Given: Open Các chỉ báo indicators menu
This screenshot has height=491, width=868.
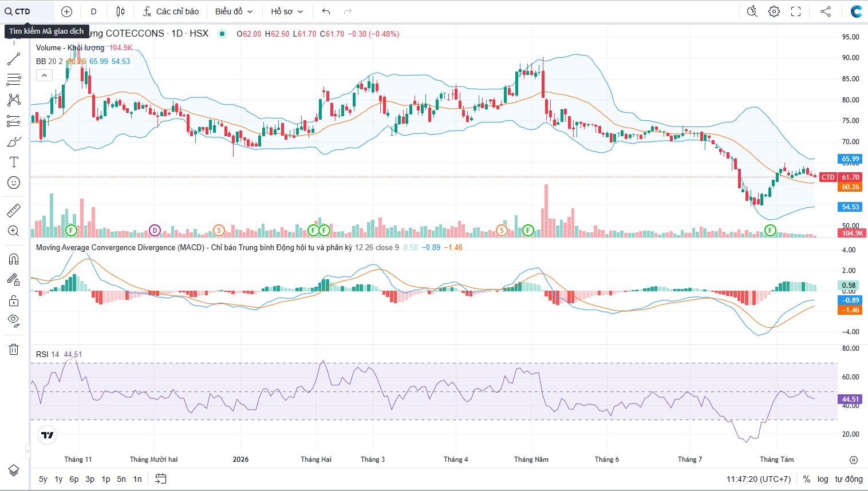Looking at the screenshot, I should pyautogui.click(x=171, y=11).
